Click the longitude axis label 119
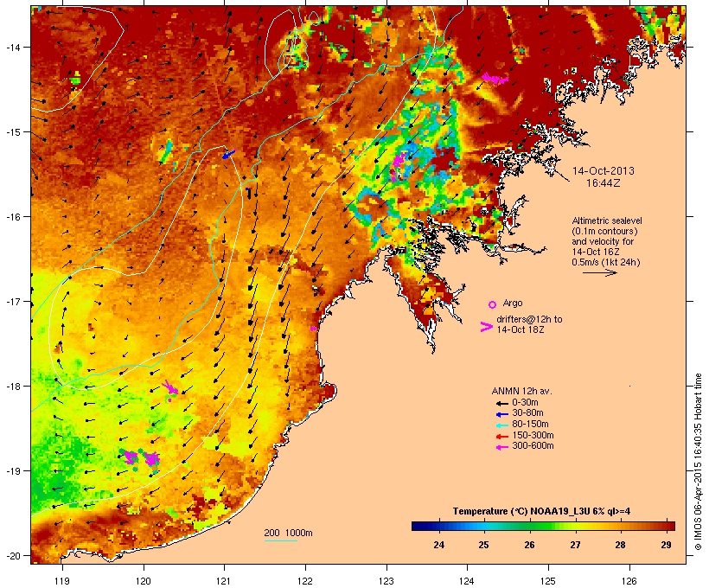Screen dimensions: 709x588 coord(62,581)
